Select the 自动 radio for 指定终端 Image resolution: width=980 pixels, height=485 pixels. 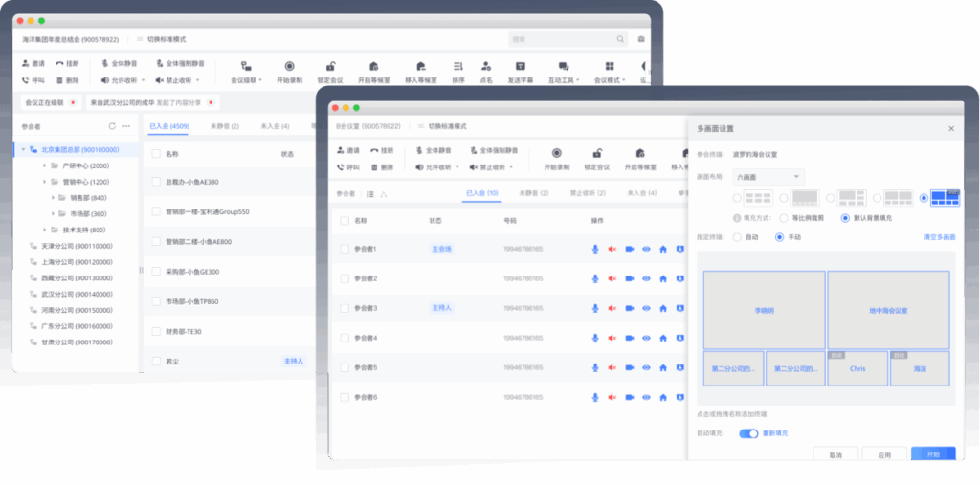(737, 236)
